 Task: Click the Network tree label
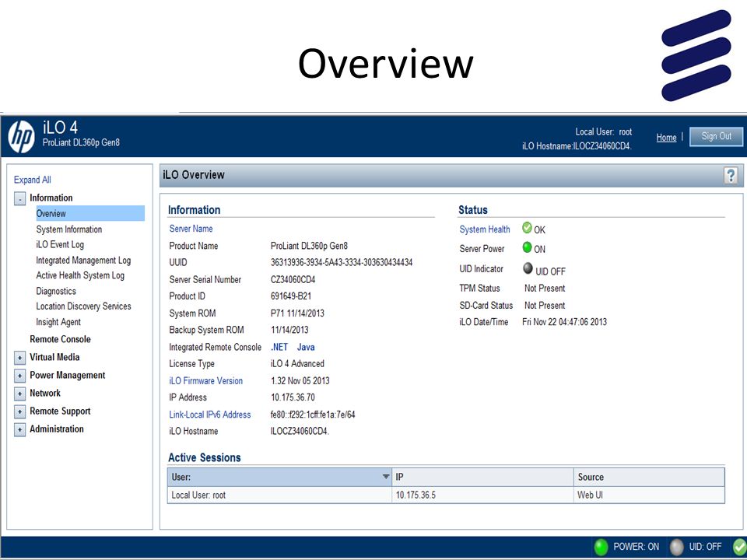pyautogui.click(x=45, y=394)
